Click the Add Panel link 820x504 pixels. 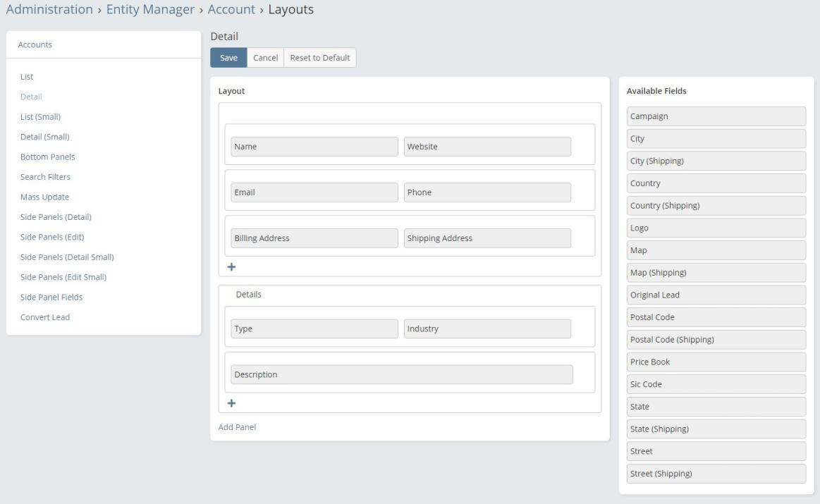click(237, 426)
